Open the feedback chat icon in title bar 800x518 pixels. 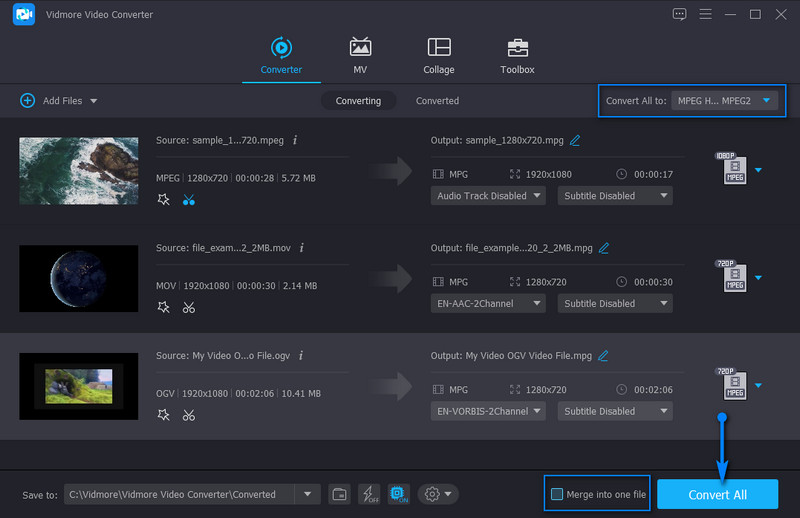[680, 14]
